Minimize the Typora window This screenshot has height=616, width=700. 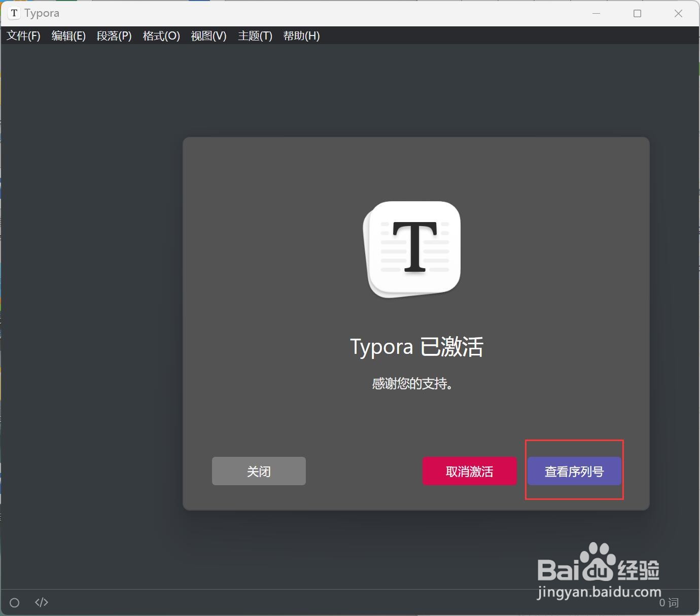tap(597, 13)
